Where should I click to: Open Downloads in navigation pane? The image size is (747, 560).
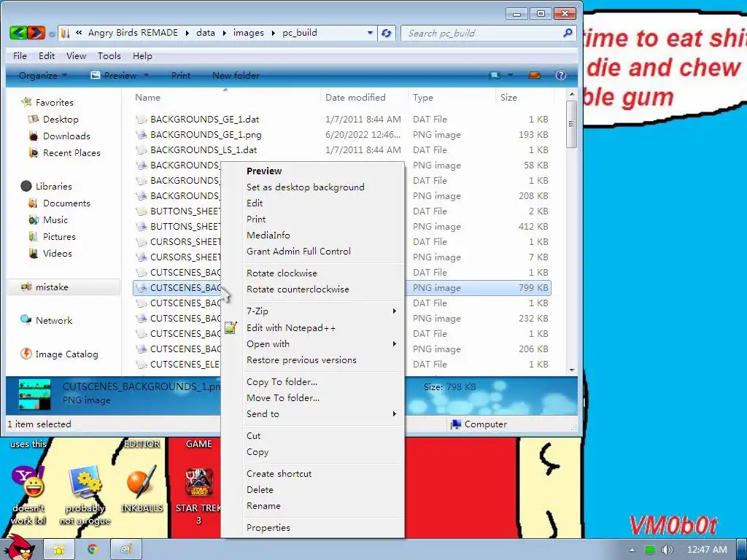[x=66, y=136]
